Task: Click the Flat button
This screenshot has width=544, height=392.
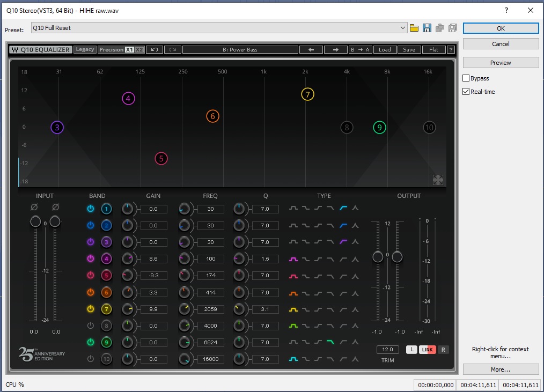Action: click(x=433, y=50)
